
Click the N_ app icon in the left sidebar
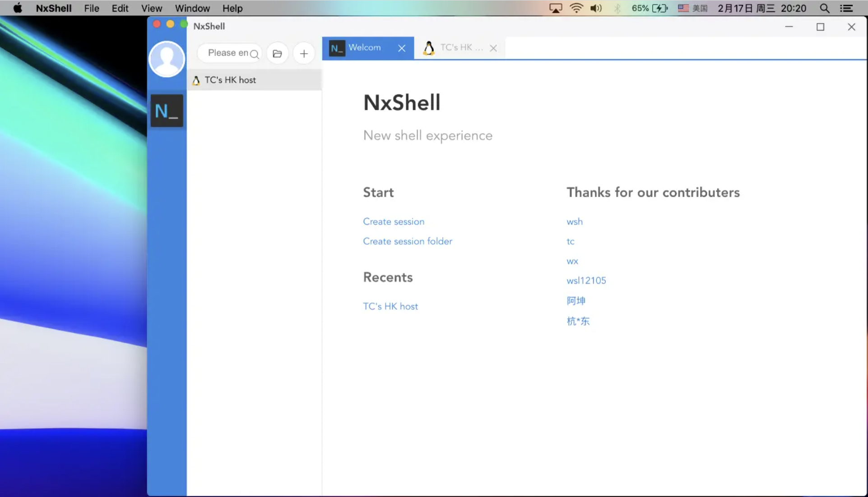coord(167,110)
